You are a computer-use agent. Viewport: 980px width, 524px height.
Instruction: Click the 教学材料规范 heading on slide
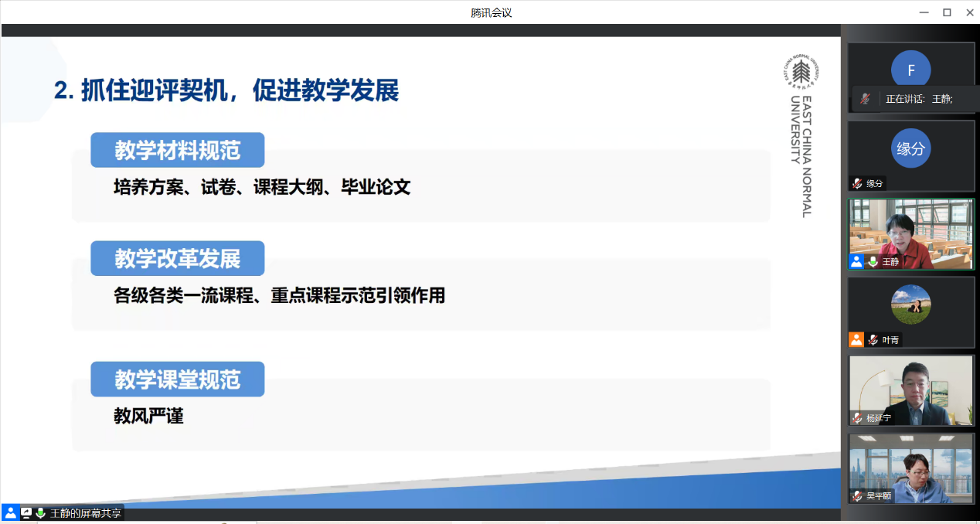point(178,150)
